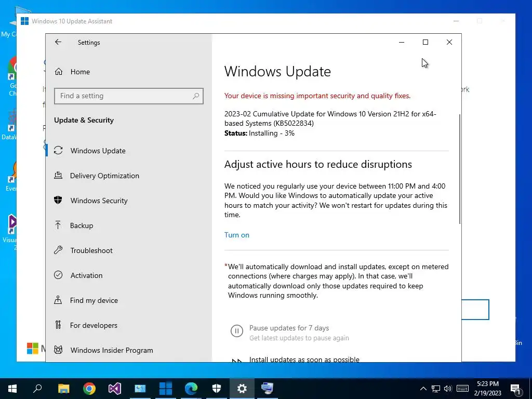
Task: Open the Activation page
Action: (129, 275)
